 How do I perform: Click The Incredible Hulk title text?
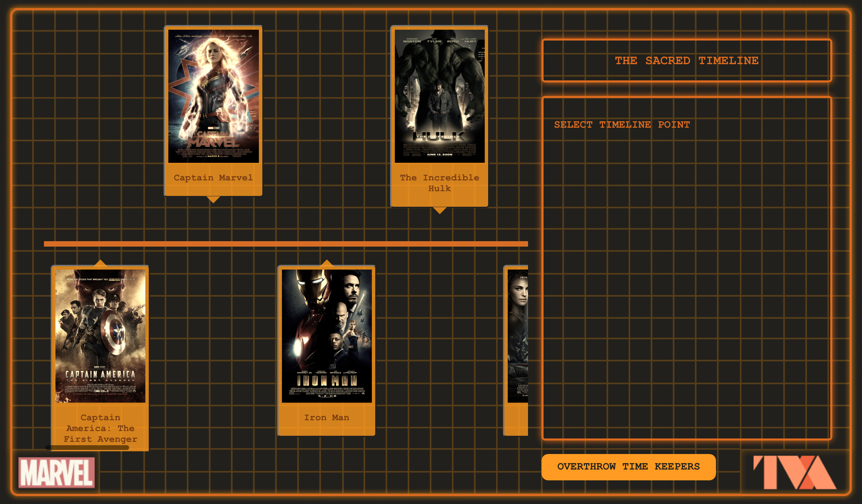pyautogui.click(x=439, y=183)
